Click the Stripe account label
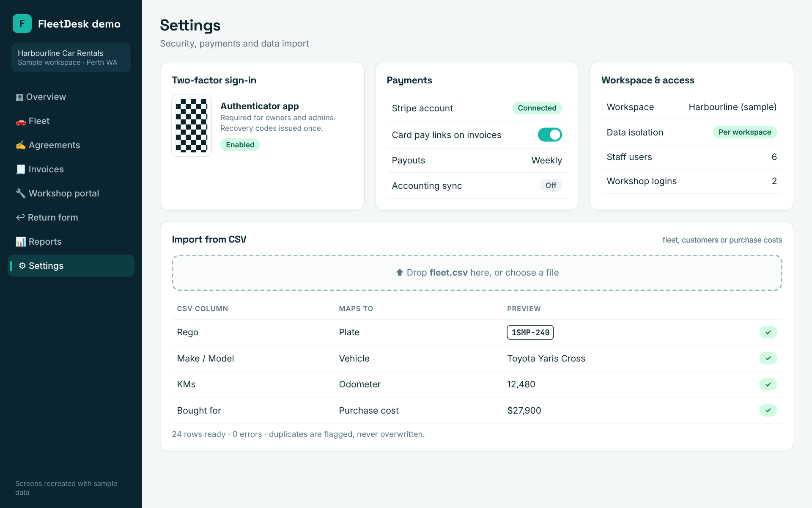 (422, 108)
